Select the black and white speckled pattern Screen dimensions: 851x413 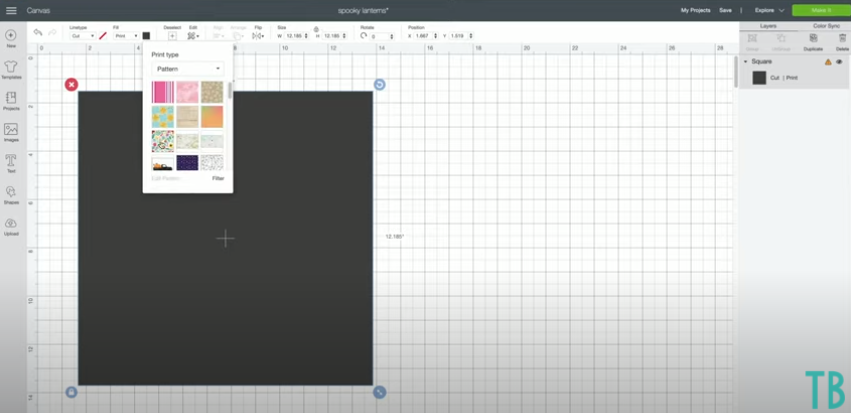tap(212, 163)
